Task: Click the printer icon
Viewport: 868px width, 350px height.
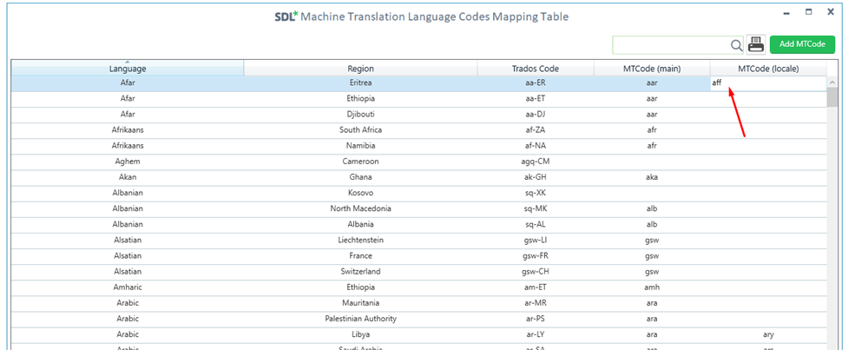Action: tap(756, 44)
